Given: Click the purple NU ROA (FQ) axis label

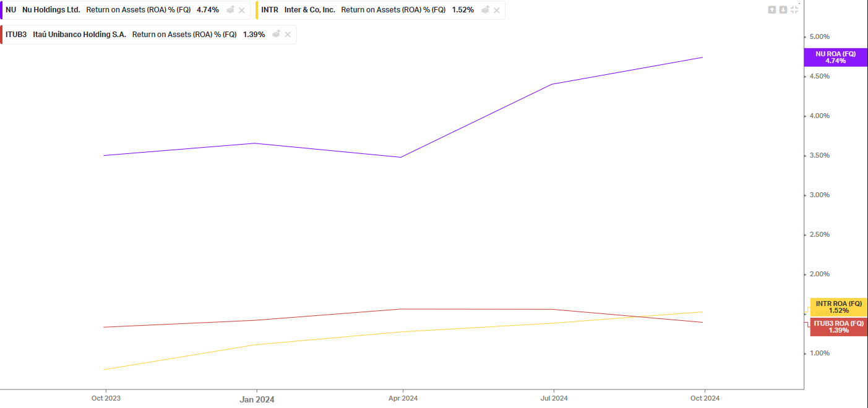Looking at the screenshot, I should click(835, 57).
